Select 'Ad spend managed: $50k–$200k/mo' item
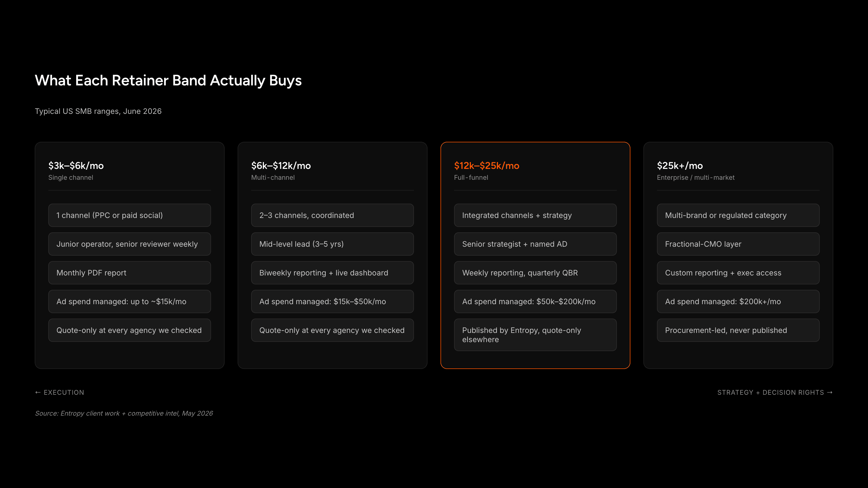868x488 pixels. coord(535,301)
